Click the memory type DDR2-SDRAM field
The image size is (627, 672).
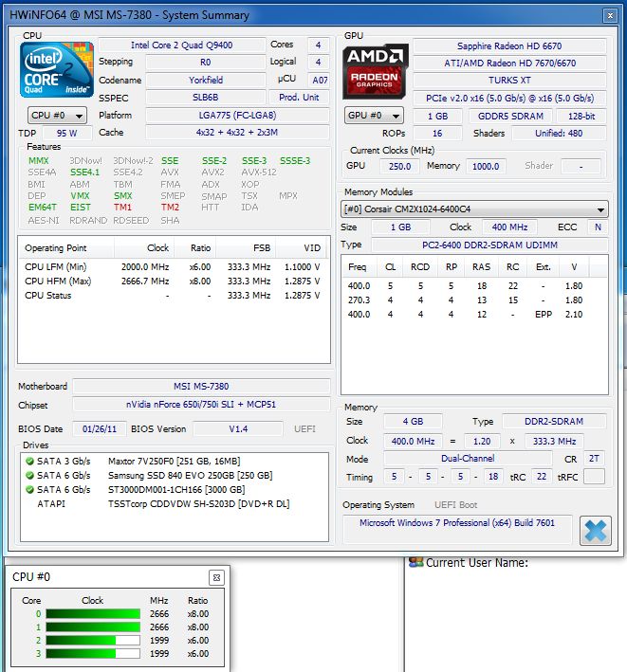(x=554, y=421)
